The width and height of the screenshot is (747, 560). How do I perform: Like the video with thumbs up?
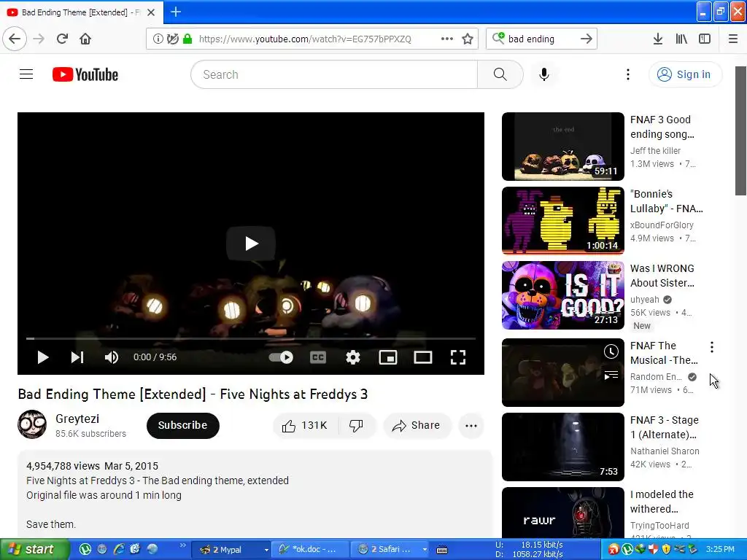point(305,425)
